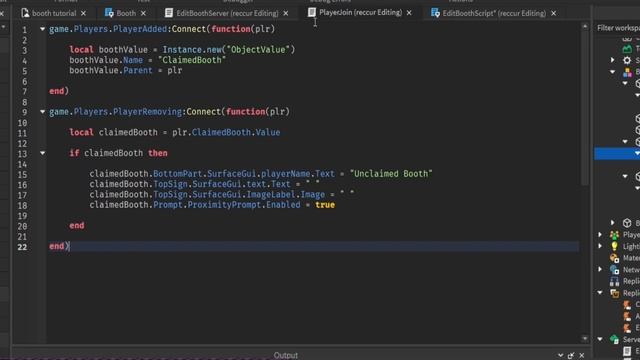This screenshot has width=640, height=360.
Task: Click in the Filter workspace search field
Action: click(618, 28)
